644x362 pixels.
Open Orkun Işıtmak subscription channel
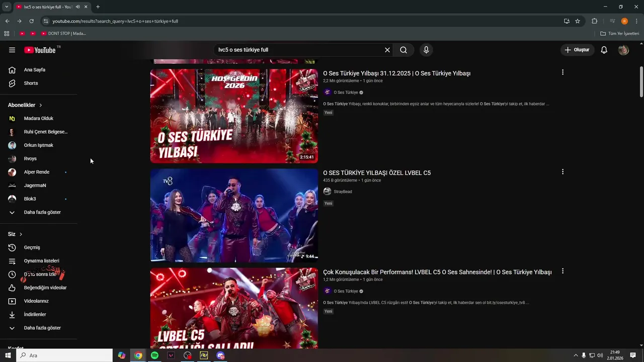point(39,145)
